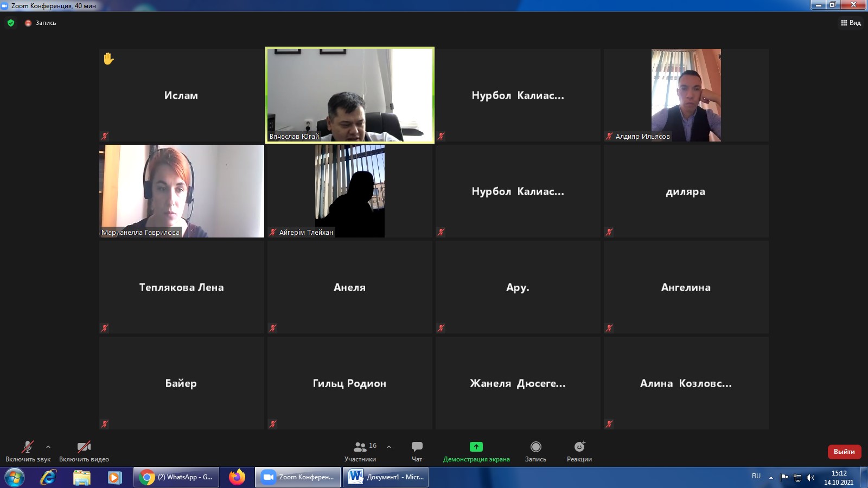Show hidden tray icons arrow
The width and height of the screenshot is (868, 488).
(771, 477)
